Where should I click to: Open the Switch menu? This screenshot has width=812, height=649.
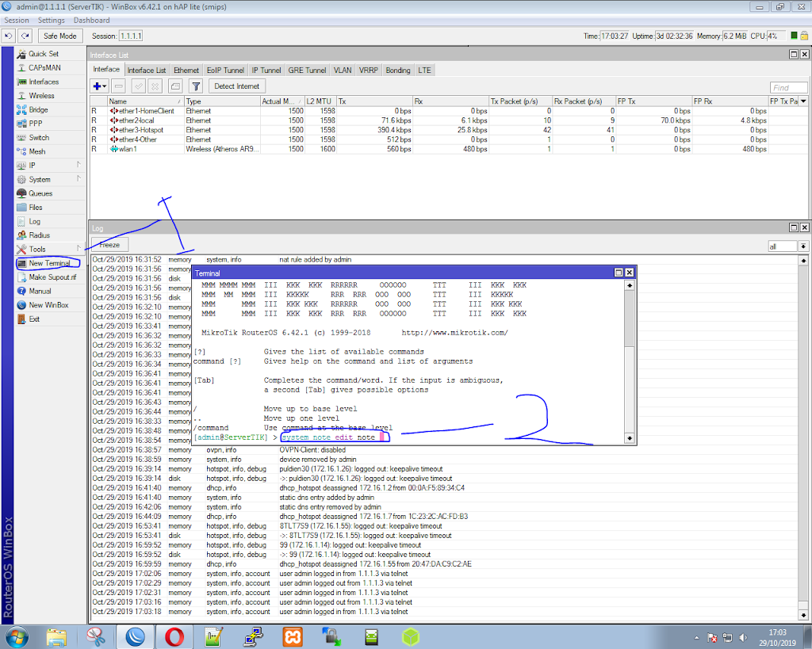pyautogui.click(x=39, y=138)
